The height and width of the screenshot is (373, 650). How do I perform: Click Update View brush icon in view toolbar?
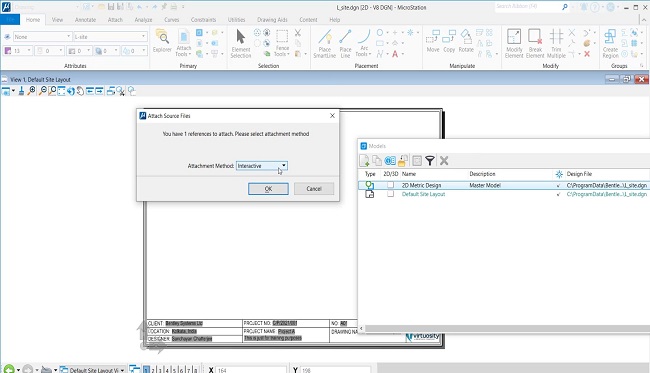(21, 91)
